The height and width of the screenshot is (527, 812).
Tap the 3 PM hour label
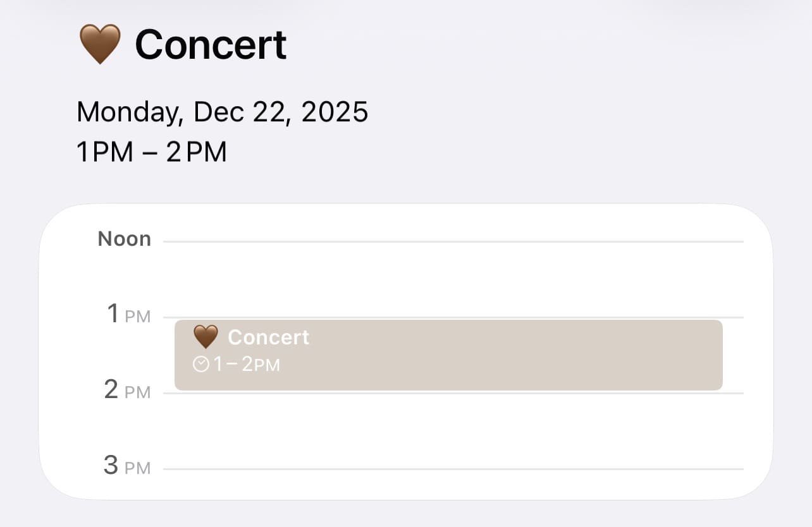click(128, 466)
